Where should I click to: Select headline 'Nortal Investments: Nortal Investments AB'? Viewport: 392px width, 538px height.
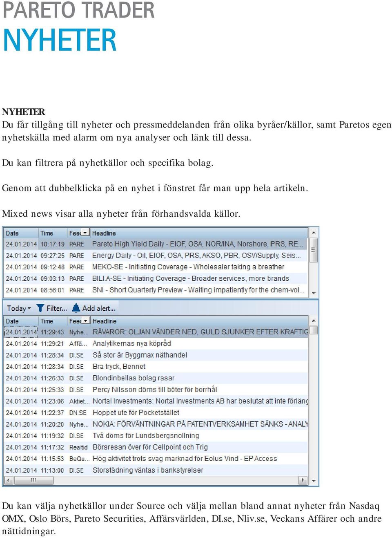coord(200,401)
